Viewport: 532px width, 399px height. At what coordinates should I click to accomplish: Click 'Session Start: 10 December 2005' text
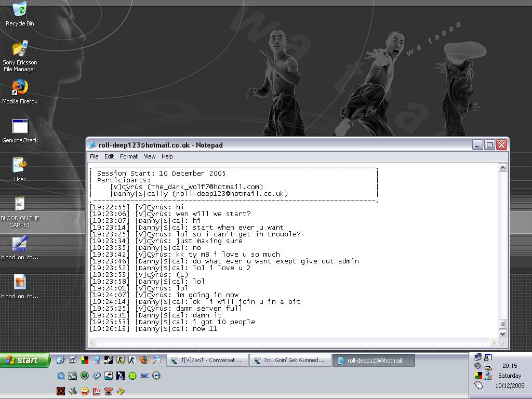(161, 174)
